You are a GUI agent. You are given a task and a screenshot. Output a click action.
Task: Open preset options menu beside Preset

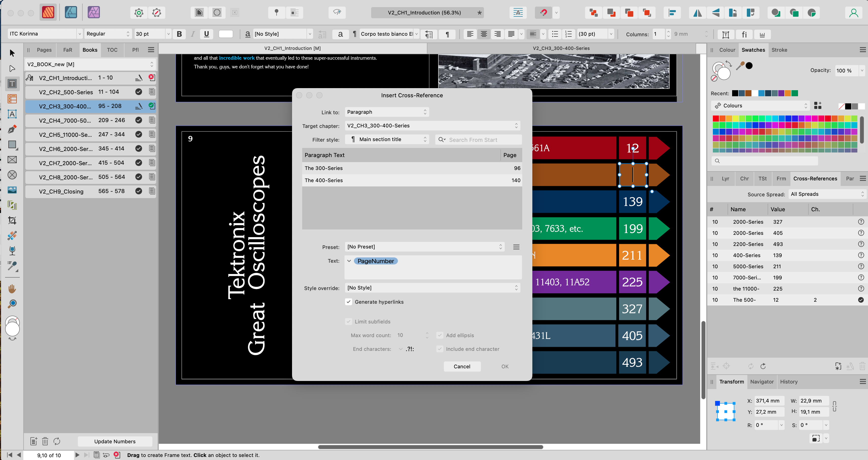pyautogui.click(x=516, y=247)
